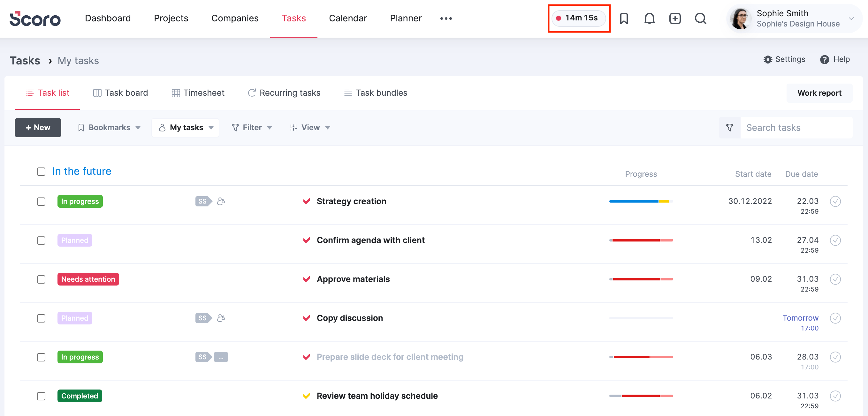Click the filter funnel beside Search tasks
This screenshot has width=868, height=416.
click(729, 128)
